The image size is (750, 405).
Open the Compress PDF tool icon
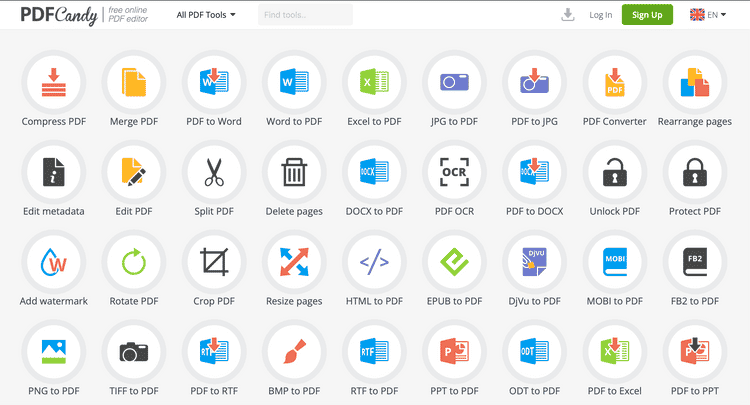point(54,82)
